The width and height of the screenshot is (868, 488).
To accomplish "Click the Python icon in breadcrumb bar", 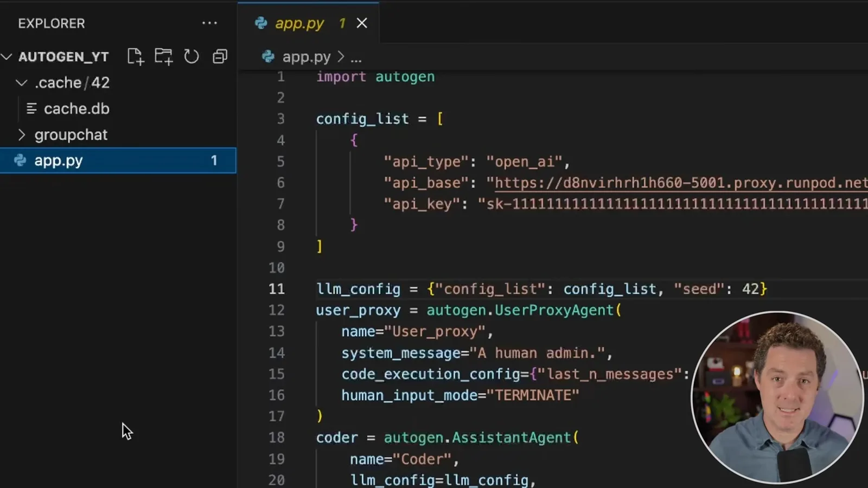I will point(268,56).
